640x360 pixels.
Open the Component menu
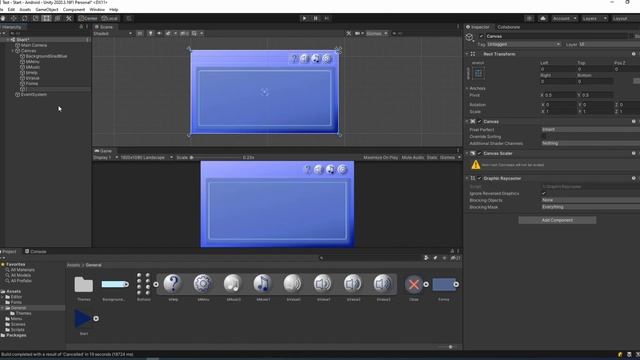tap(74, 9)
